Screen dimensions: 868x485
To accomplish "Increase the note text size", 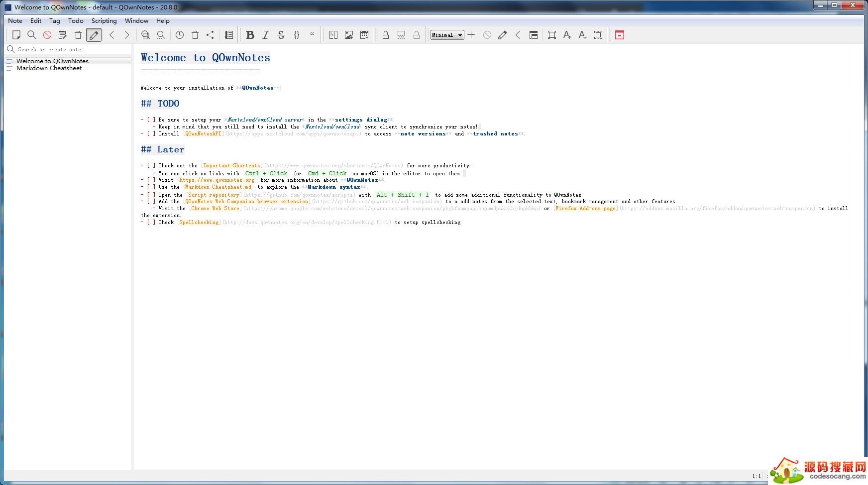I will pos(567,35).
